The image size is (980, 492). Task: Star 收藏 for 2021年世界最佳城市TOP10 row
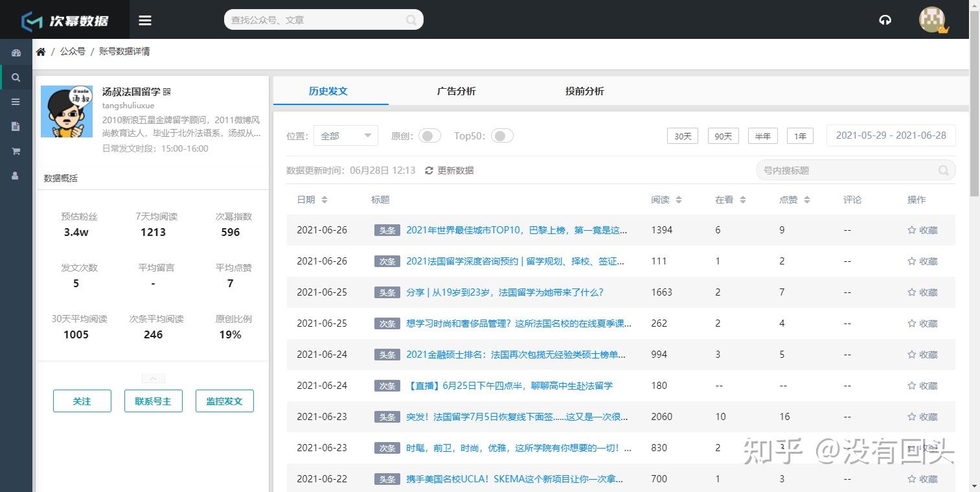[922, 230]
